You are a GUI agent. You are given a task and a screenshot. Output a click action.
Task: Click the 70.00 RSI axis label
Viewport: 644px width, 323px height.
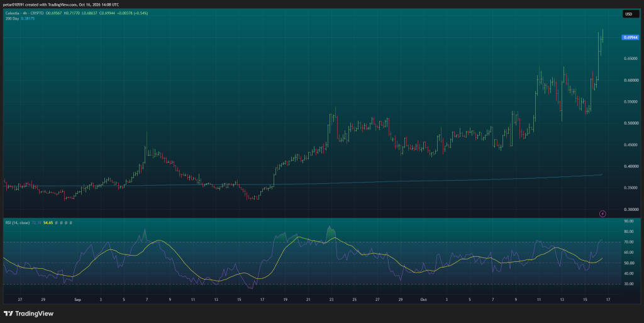tap(628, 242)
